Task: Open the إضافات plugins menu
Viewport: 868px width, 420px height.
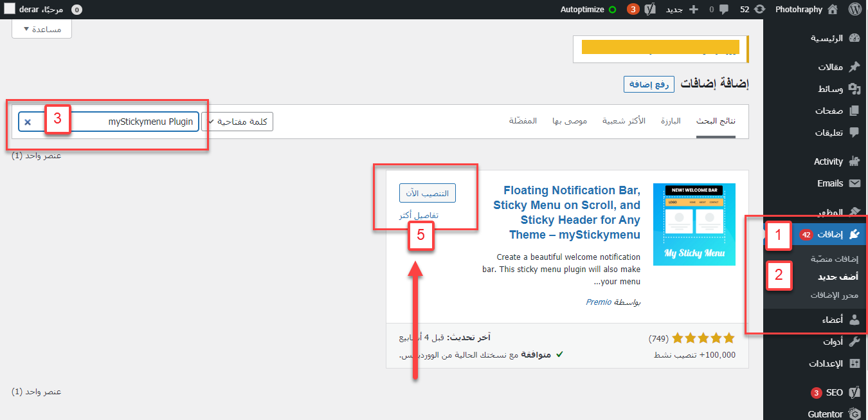Action: (x=815, y=235)
